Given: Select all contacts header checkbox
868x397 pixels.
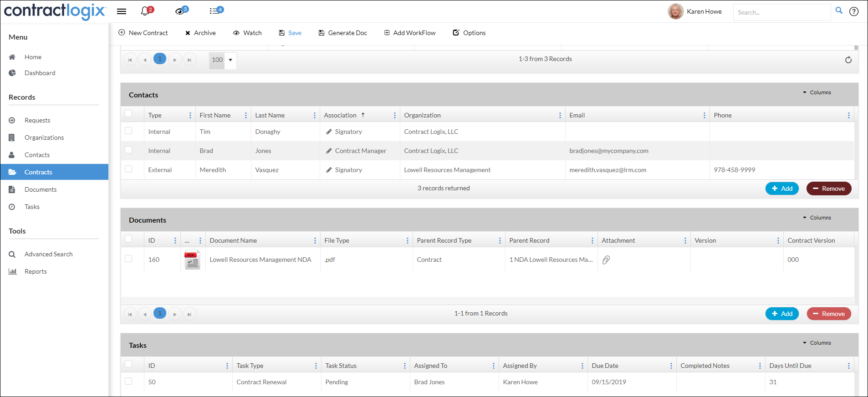Looking at the screenshot, I should click(x=128, y=114).
